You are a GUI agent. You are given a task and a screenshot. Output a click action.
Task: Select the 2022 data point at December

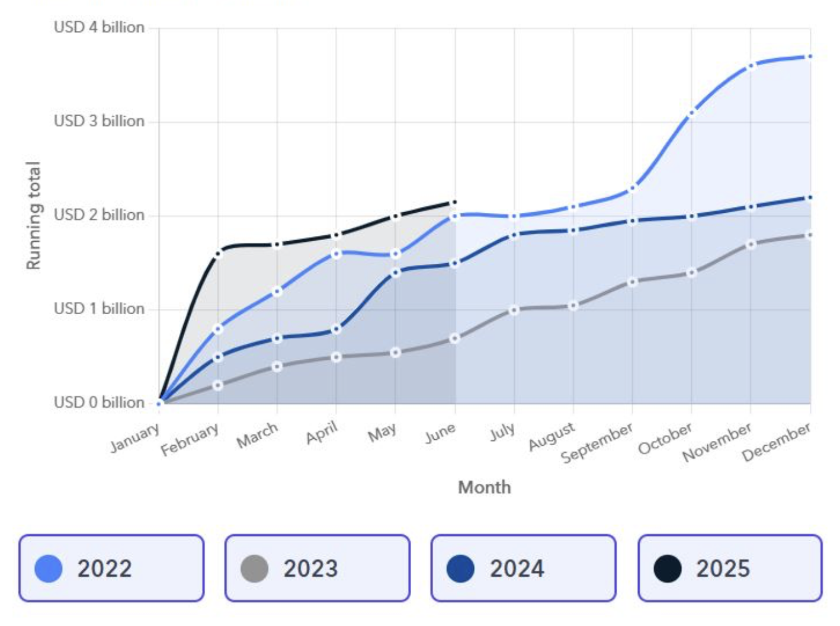(810, 56)
